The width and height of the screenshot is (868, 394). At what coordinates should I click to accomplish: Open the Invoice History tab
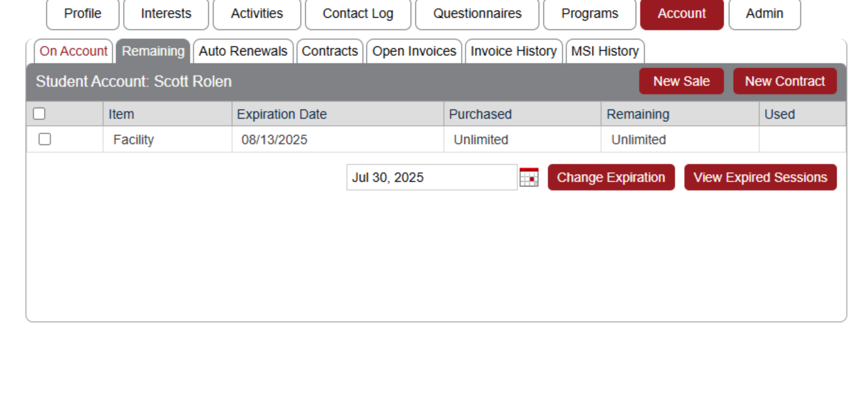click(513, 52)
